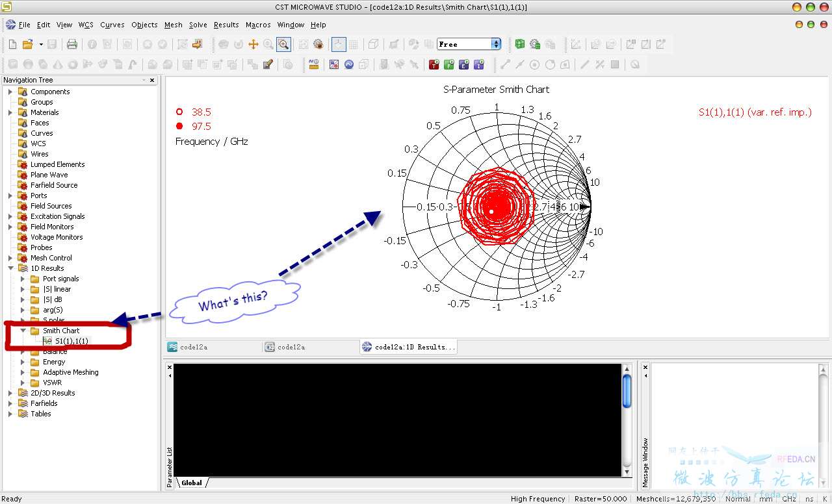832x504 pixels.
Task: Open the Results menu
Action: click(226, 25)
